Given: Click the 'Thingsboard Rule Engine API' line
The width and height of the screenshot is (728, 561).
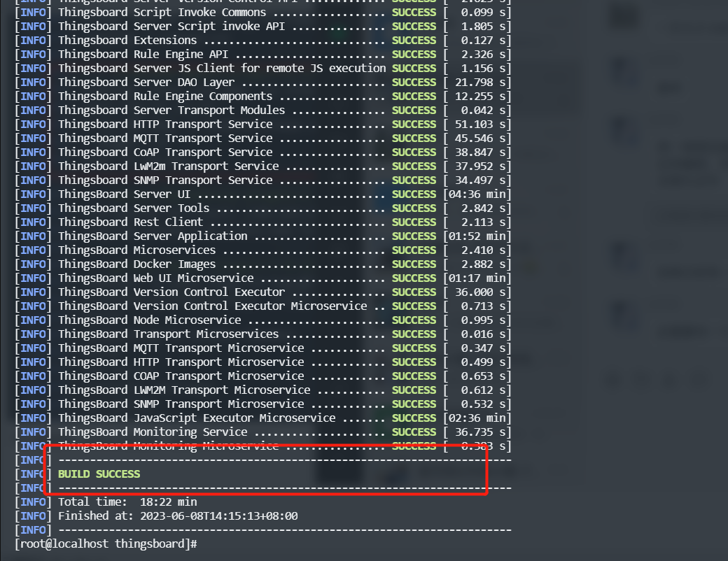Looking at the screenshot, I should 262,55.
